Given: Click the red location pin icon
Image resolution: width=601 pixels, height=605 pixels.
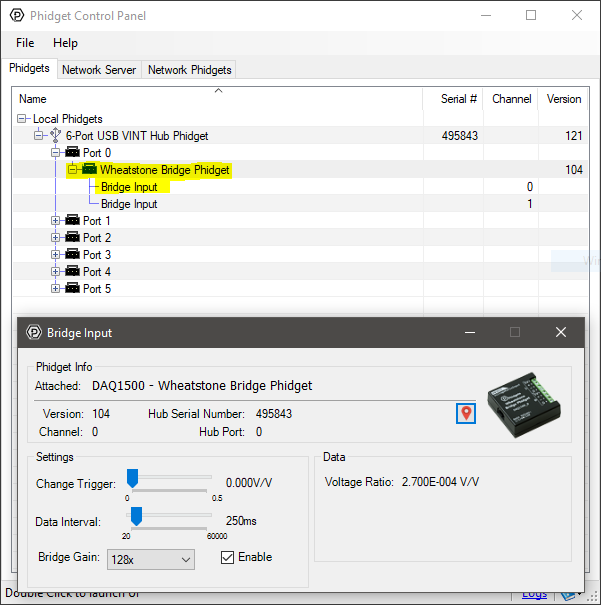Looking at the screenshot, I should (465, 413).
